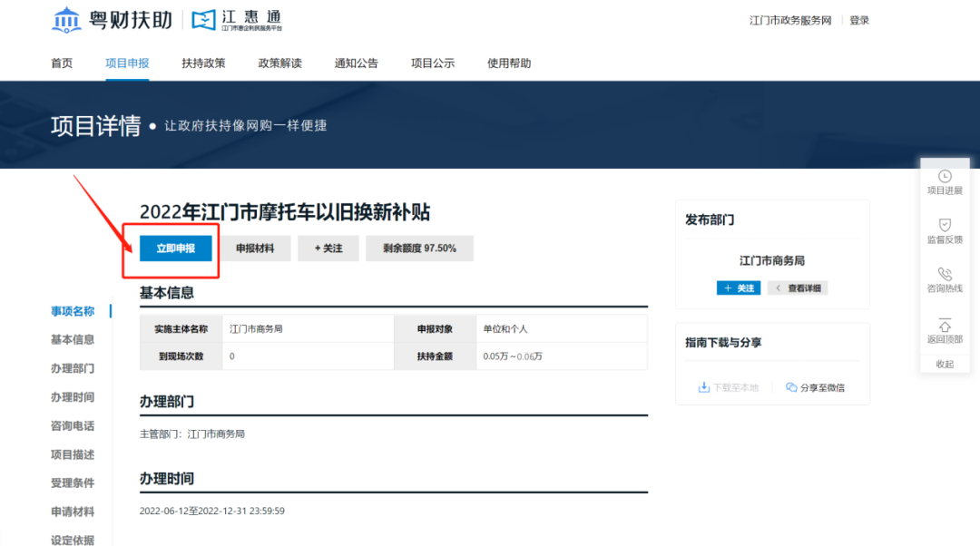Jump to 受理条件 in sidebar

point(73,483)
